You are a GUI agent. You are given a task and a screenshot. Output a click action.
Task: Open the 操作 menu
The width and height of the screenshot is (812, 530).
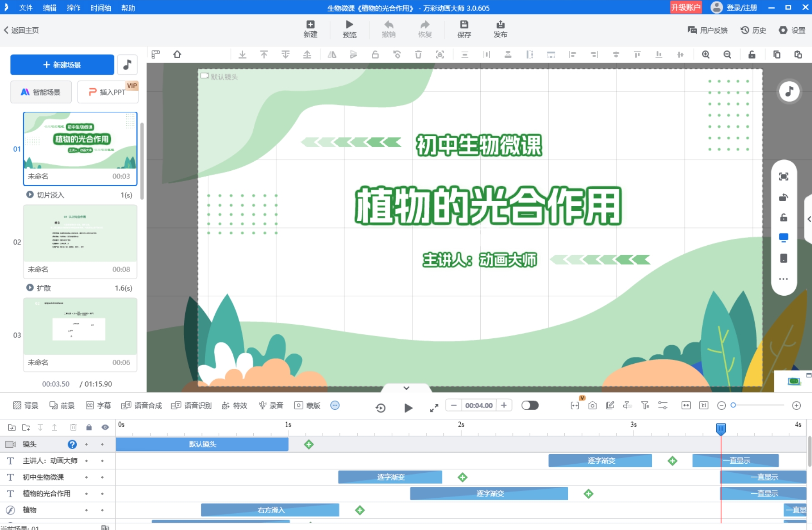click(74, 8)
